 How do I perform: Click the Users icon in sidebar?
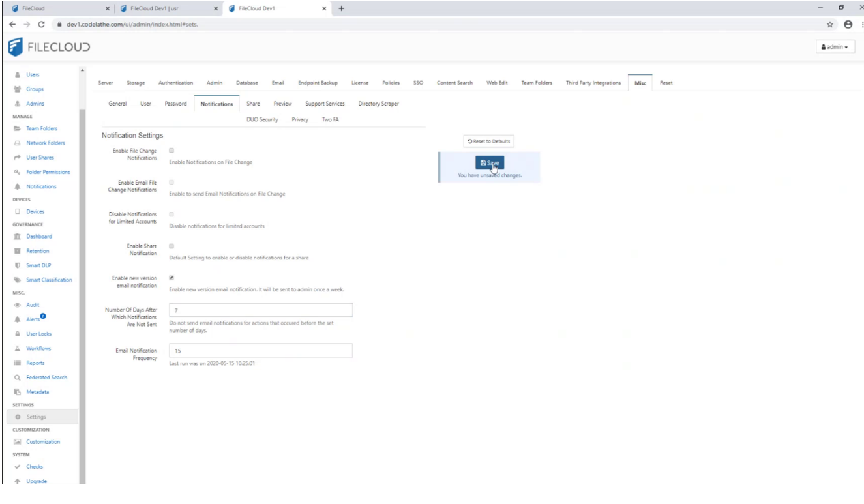pyautogui.click(x=18, y=75)
